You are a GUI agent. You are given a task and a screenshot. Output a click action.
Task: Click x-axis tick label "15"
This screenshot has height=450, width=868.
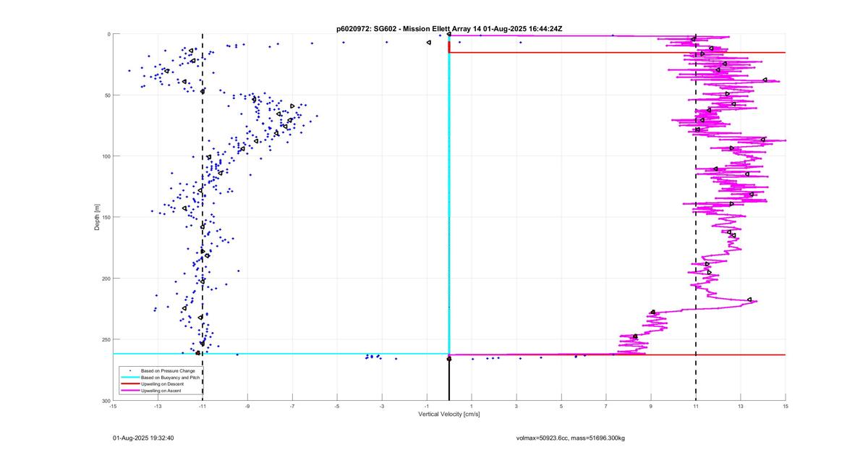[x=786, y=407]
